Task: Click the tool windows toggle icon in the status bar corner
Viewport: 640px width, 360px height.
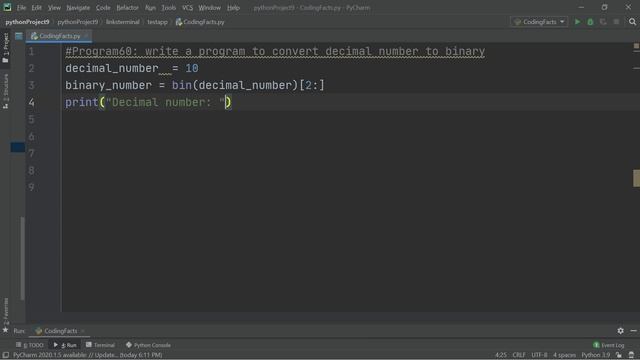Action: [x=5, y=355]
